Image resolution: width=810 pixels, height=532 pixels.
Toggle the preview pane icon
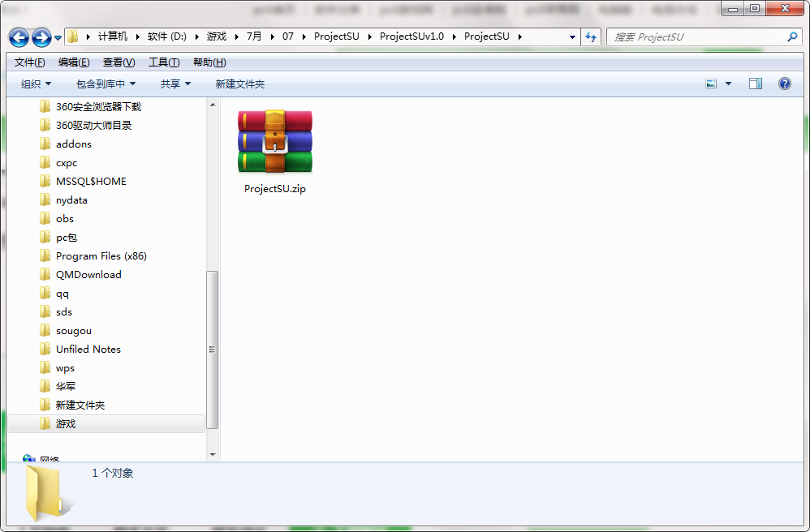[756, 84]
